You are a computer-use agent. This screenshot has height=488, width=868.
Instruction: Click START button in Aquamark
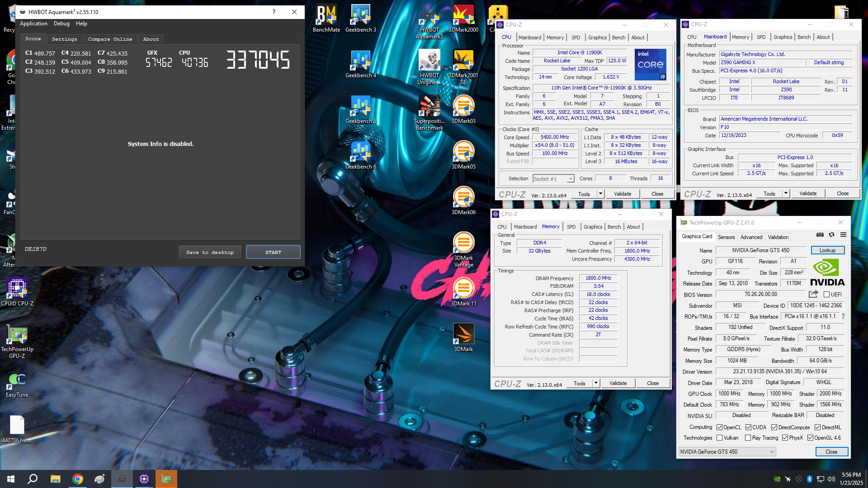tap(273, 252)
